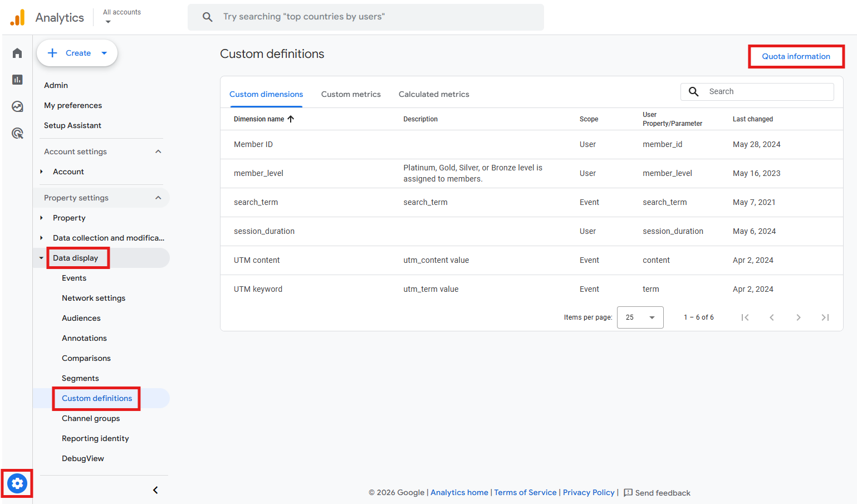Click the User Property/Parameter column header
The image size is (857, 504).
672,119
